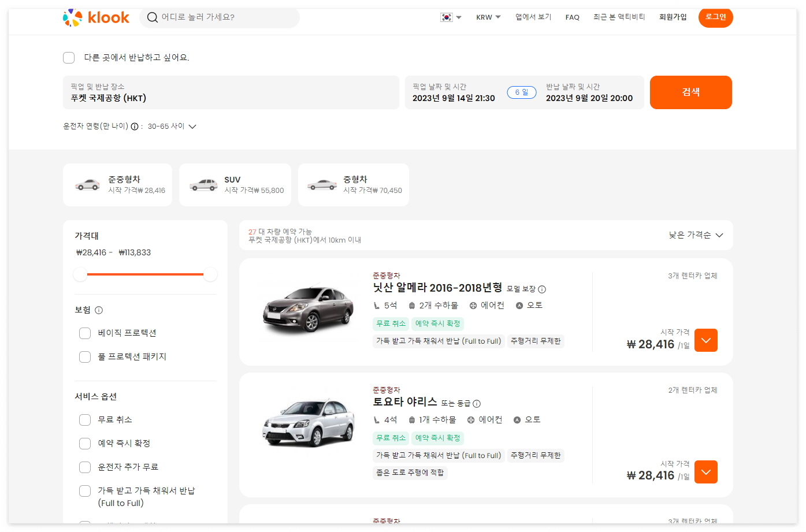The width and height of the screenshot is (806, 532).
Task: Select the Korean flag language icon
Action: [447, 17]
